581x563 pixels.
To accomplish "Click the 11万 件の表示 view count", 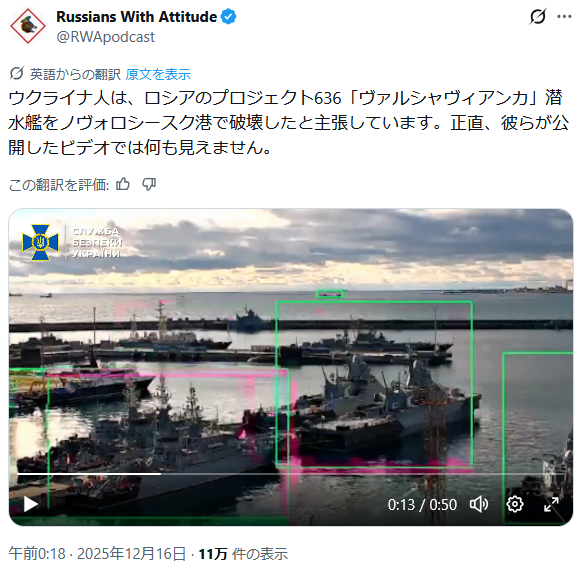I will [243, 553].
